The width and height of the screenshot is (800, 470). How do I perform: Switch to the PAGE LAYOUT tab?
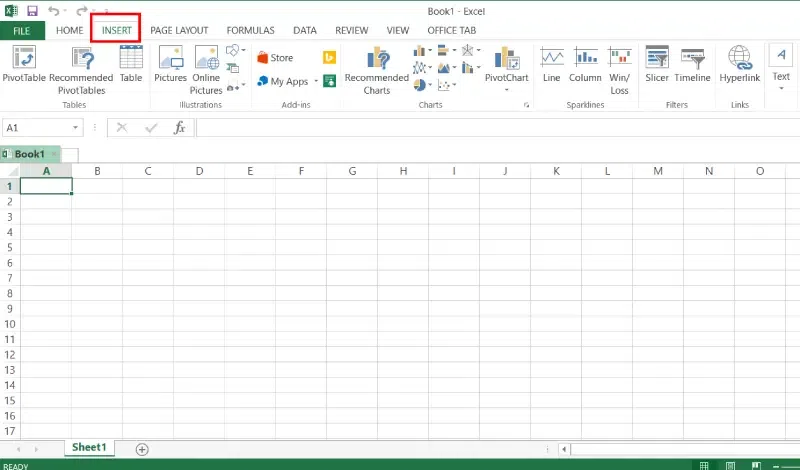(179, 31)
